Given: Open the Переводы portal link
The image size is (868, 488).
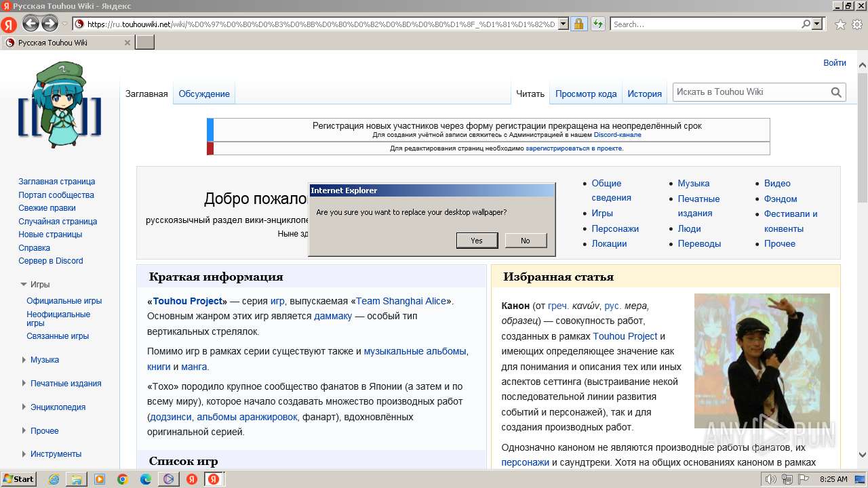Looking at the screenshot, I should click(x=699, y=244).
